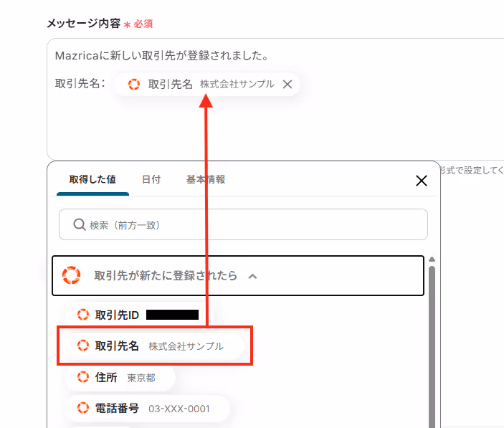Click the search magnifier icon

tap(79, 224)
